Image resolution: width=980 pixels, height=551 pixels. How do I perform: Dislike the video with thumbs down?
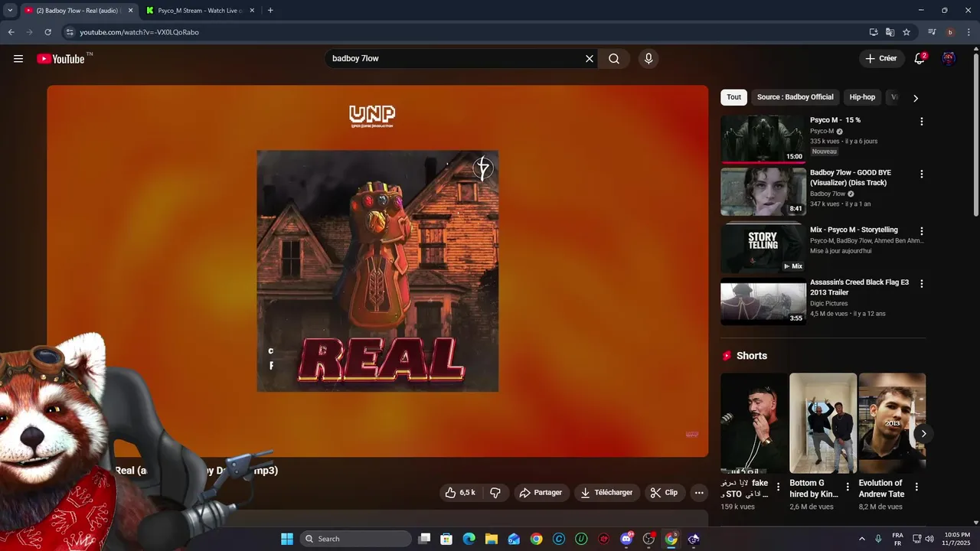pos(495,493)
